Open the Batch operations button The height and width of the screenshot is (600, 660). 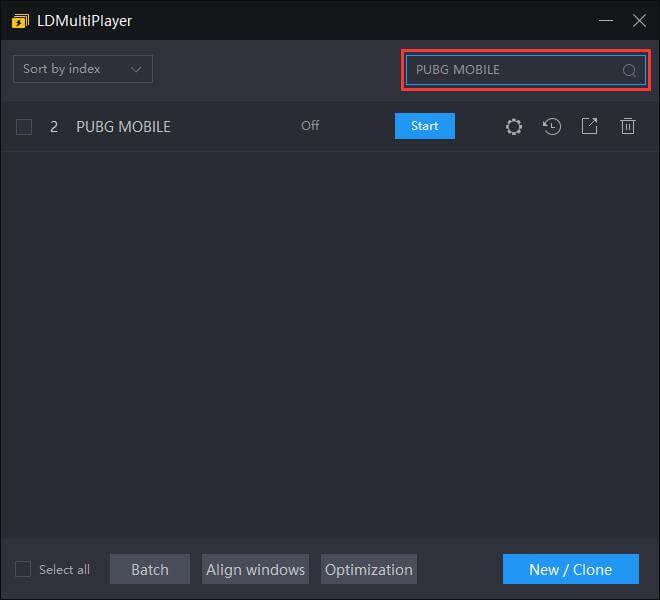(x=150, y=569)
